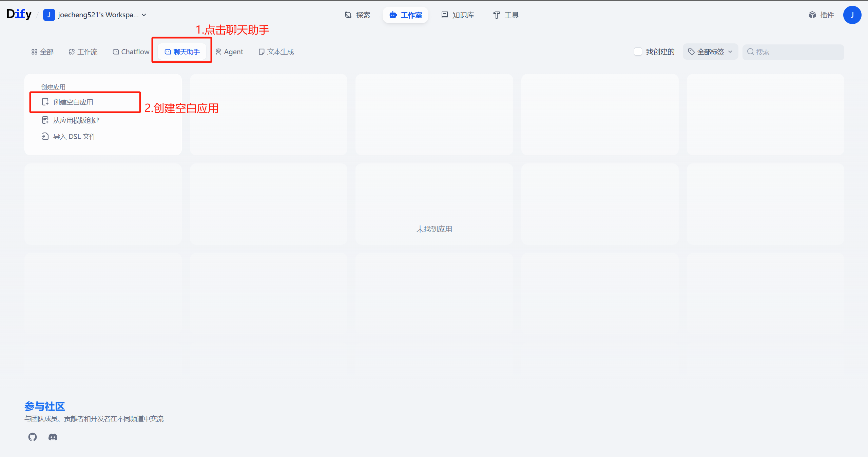
Task: Click the 参与社区 heading
Action: point(44,406)
